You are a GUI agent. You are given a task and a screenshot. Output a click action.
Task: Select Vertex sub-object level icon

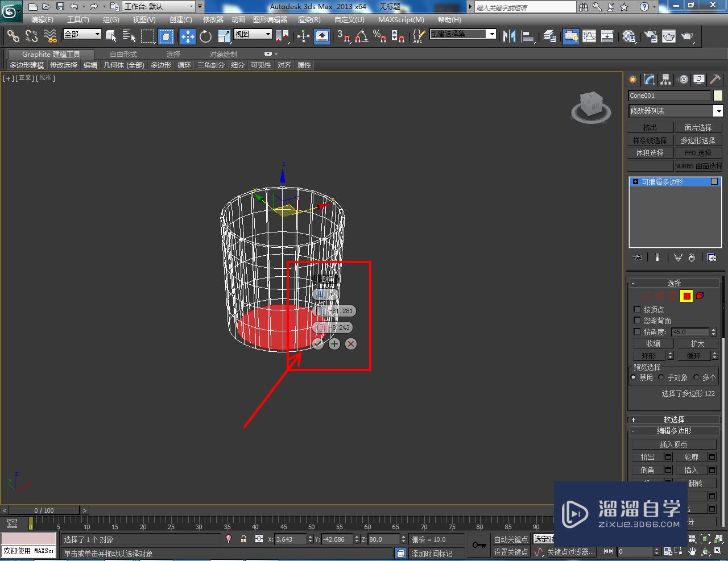tap(645, 296)
